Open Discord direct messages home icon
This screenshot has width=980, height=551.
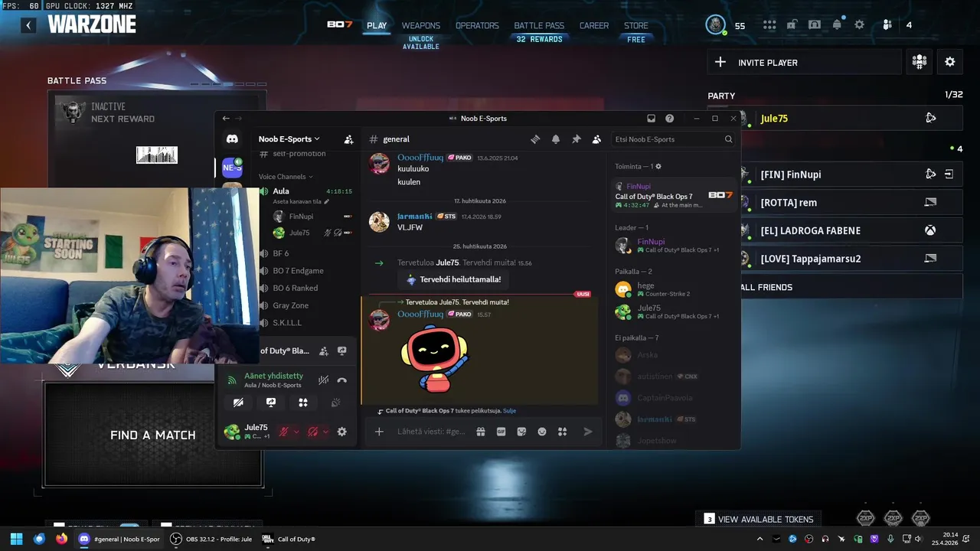point(232,139)
